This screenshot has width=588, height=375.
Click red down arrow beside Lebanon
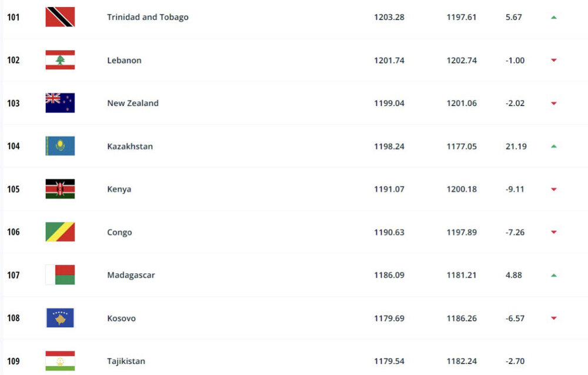[x=553, y=61]
